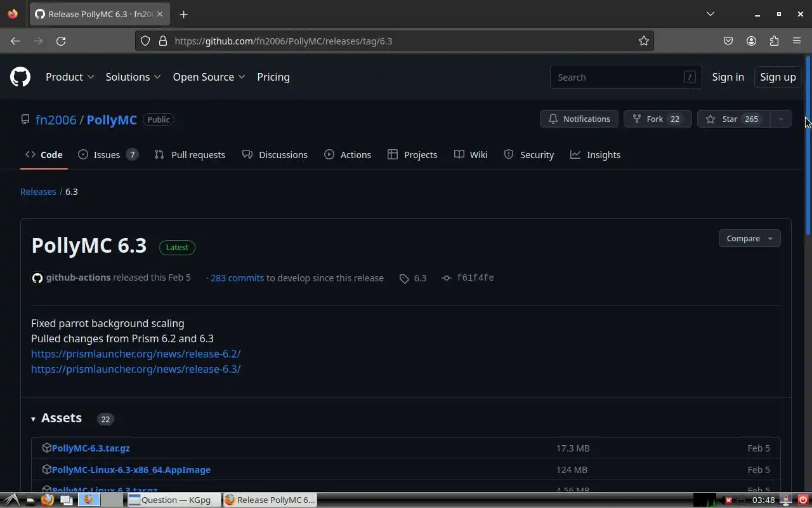The image size is (812, 508).
Task: Open the Firefox hamburger menu
Action: point(797,41)
